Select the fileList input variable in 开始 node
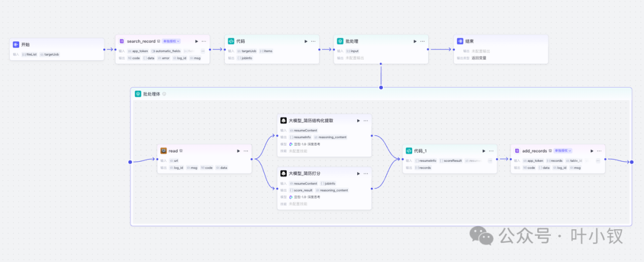 [x=29, y=54]
